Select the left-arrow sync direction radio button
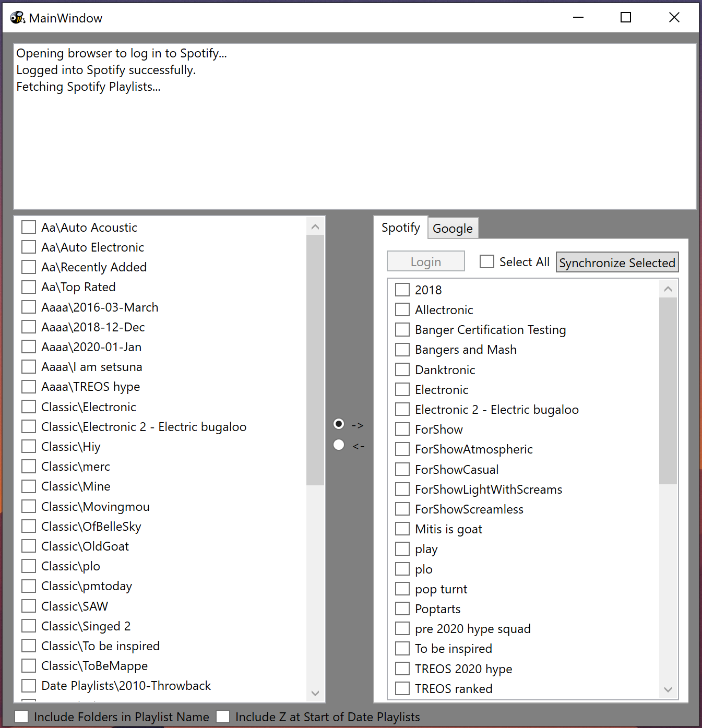 [x=339, y=445]
